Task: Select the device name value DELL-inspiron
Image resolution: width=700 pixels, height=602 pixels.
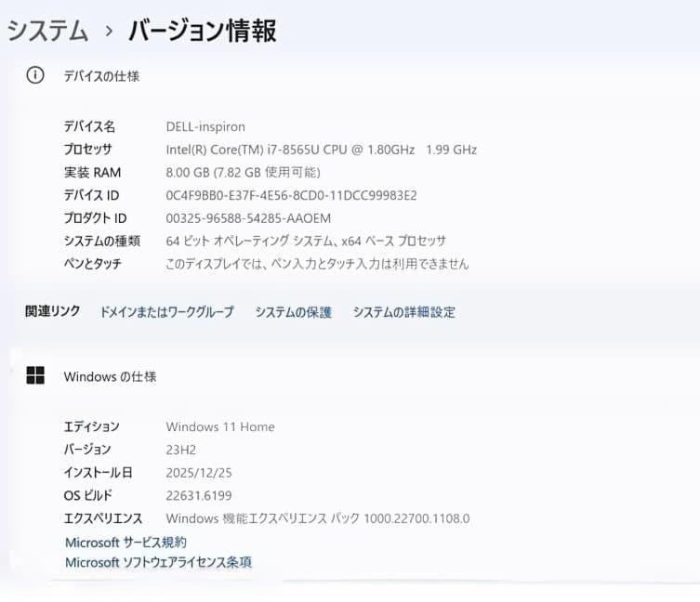Action: click(x=205, y=126)
